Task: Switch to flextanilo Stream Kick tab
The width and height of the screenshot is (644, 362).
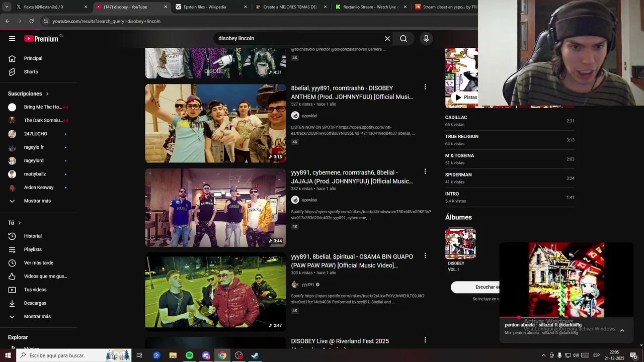Action: [x=371, y=7]
